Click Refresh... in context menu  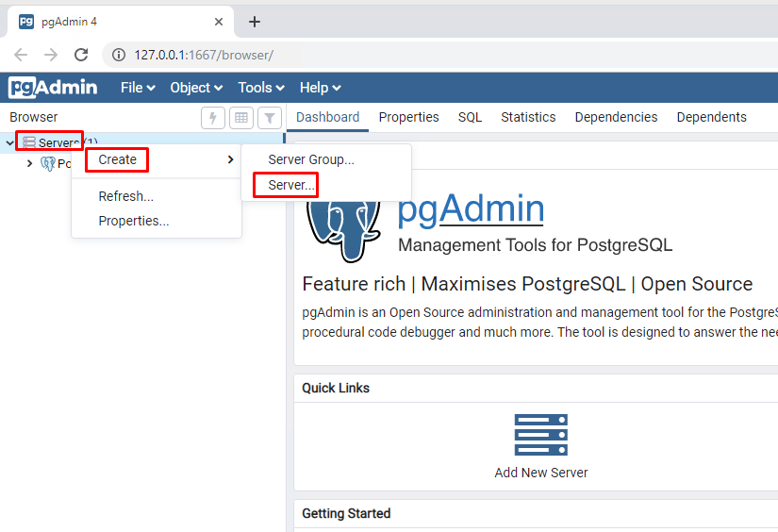[125, 196]
